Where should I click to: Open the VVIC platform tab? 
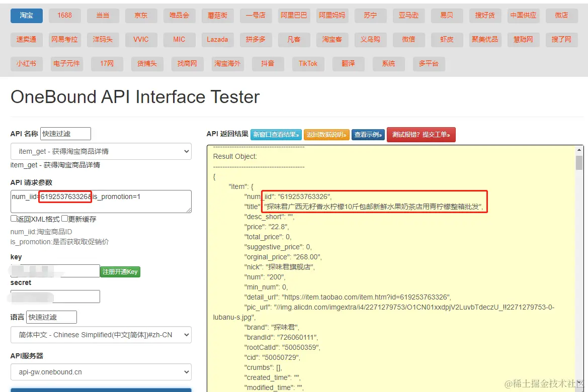tap(141, 39)
